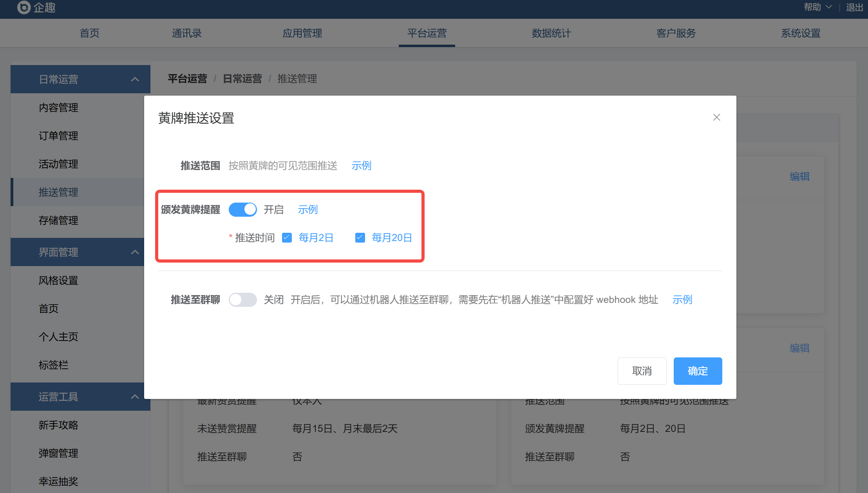The image size is (868, 493).
Task: Click the 取消 button
Action: [x=642, y=371]
